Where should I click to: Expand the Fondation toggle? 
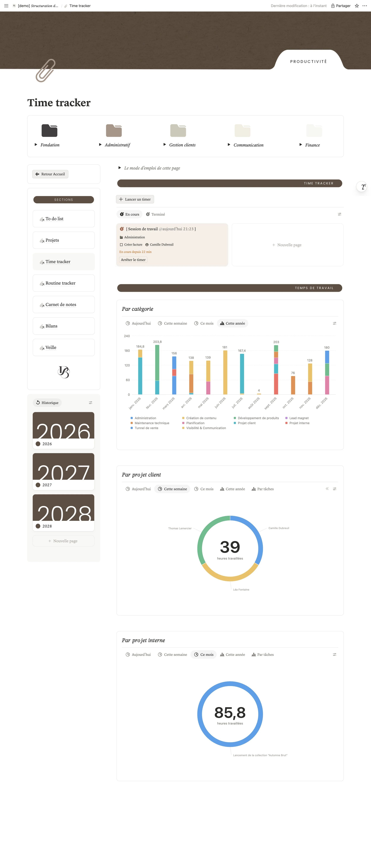(36, 145)
